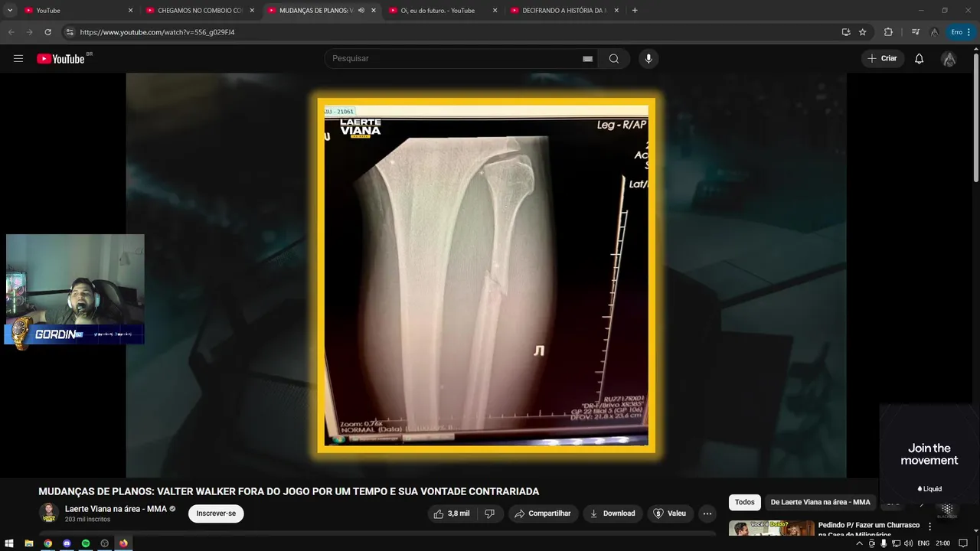
Task: Go to YouTube home via the logo
Action: click(x=60, y=59)
